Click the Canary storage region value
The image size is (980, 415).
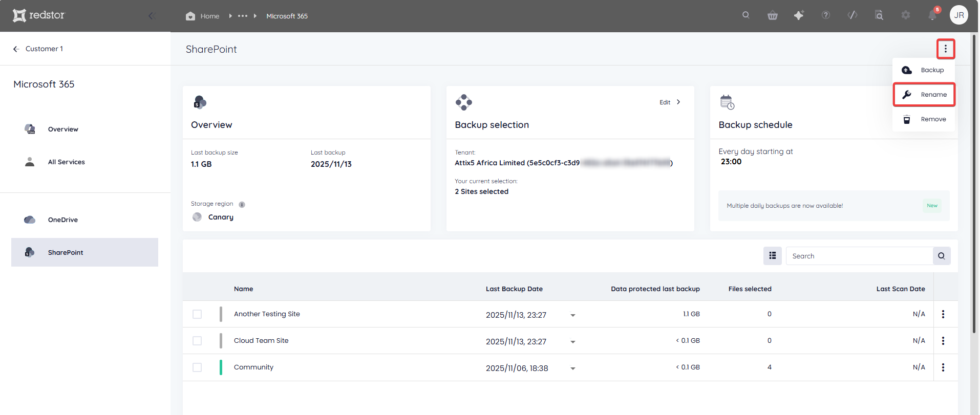[x=221, y=217]
